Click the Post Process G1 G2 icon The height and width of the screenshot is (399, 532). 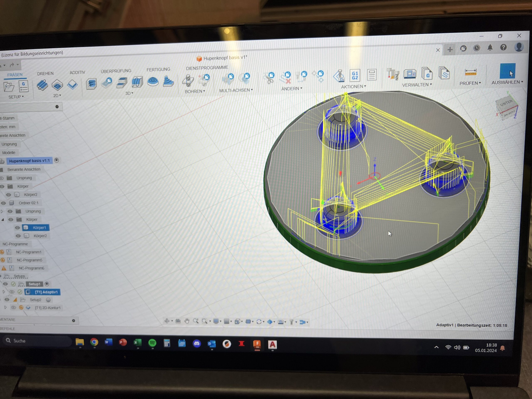tap(355, 75)
